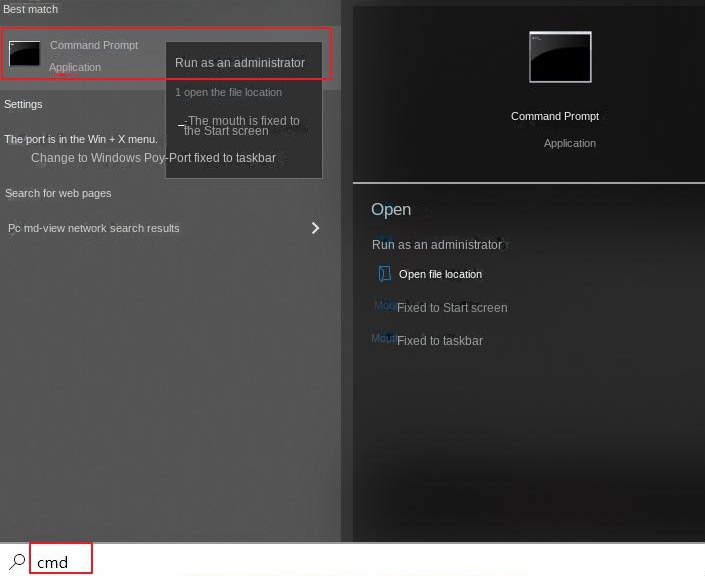Click the folder icon beside Open file location
This screenshot has width=705, height=576.
click(x=385, y=274)
